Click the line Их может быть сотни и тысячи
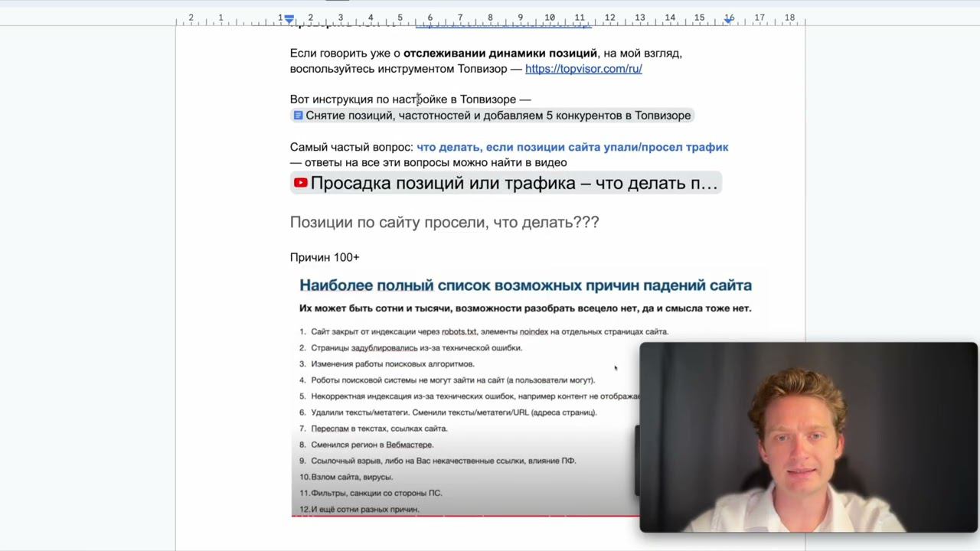 point(525,308)
